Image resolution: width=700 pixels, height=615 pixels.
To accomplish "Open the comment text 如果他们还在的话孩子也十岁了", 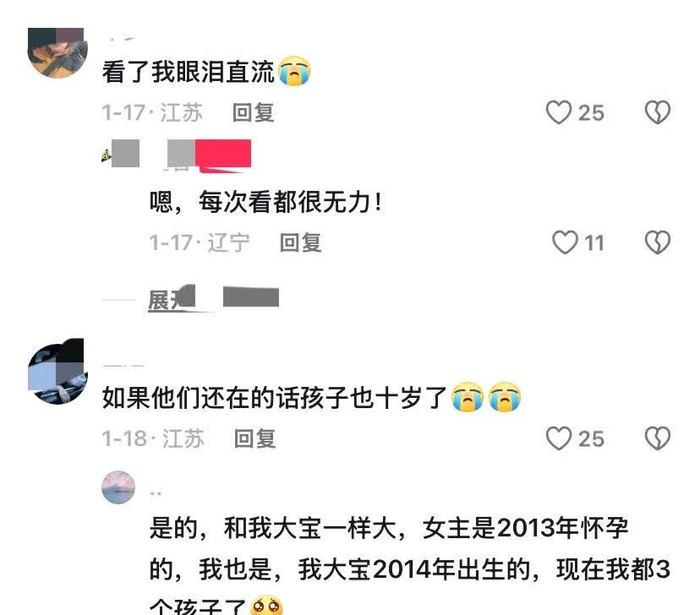I will (274, 397).
